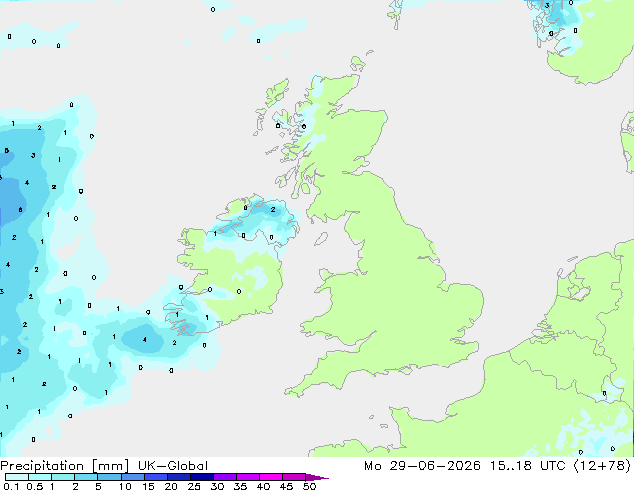
Task: Click the '(12+78)' forecast offset text
Action: pos(602,466)
